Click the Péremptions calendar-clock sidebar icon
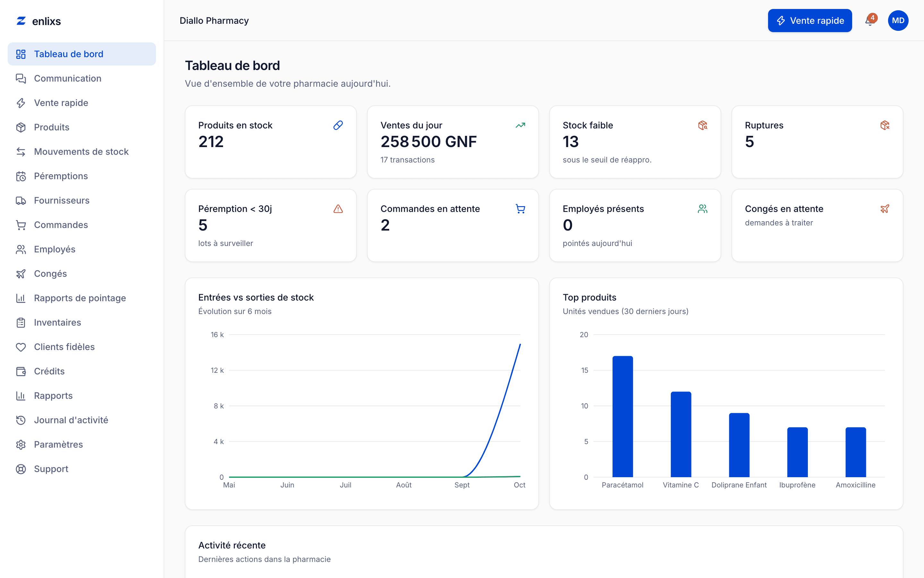This screenshot has width=924, height=578. click(x=21, y=176)
